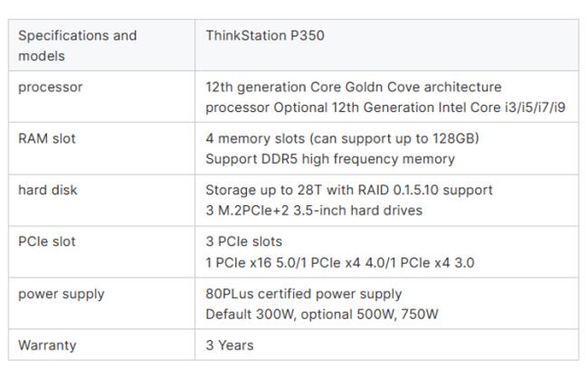Select the Intel Core i3/i5/i7/i9 text line
Image resolution: width=588 pixels, height=376 pixels.
point(385,108)
